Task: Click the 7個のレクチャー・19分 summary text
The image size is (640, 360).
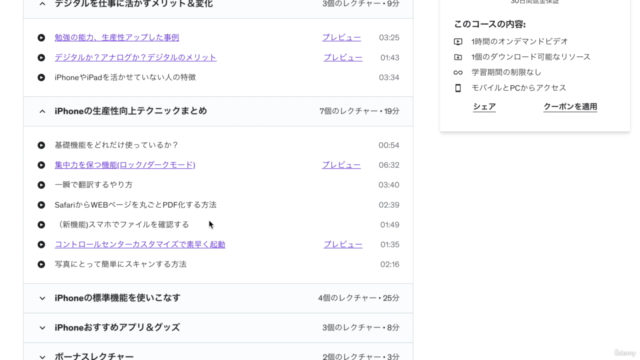Action: [x=359, y=111]
